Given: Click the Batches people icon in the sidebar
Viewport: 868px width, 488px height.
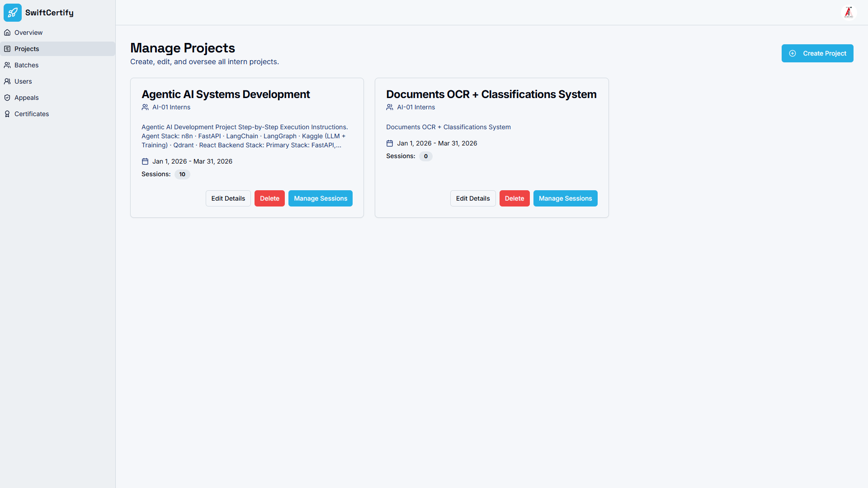Looking at the screenshot, I should (7, 65).
